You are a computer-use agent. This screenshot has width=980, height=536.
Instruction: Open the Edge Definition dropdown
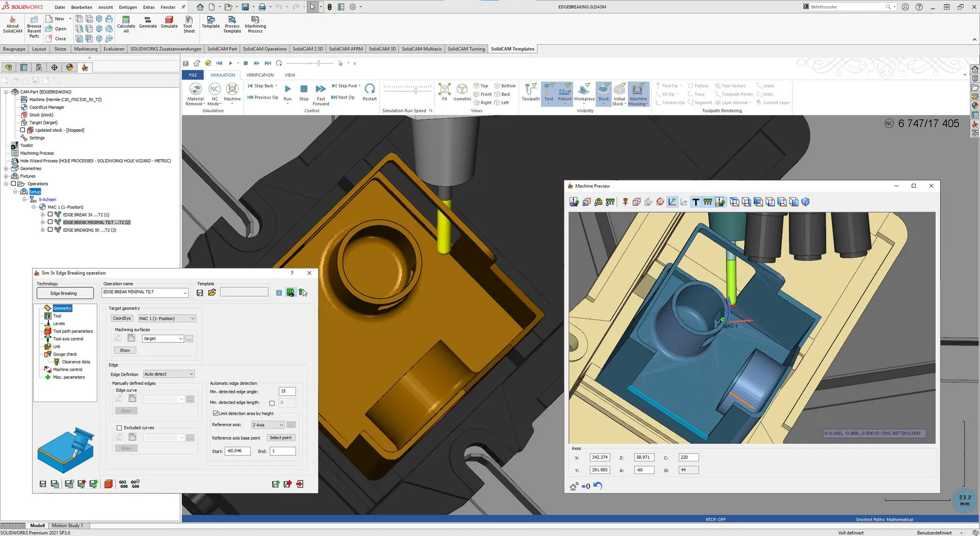pyautogui.click(x=169, y=374)
